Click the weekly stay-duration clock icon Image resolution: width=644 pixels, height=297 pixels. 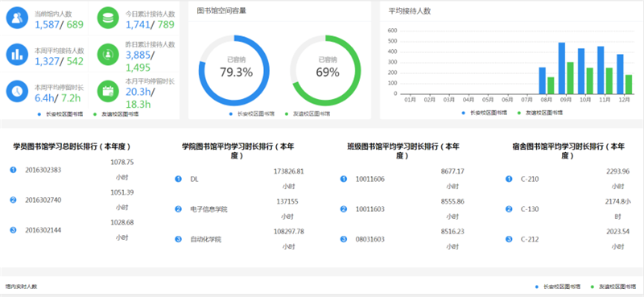(x=17, y=91)
